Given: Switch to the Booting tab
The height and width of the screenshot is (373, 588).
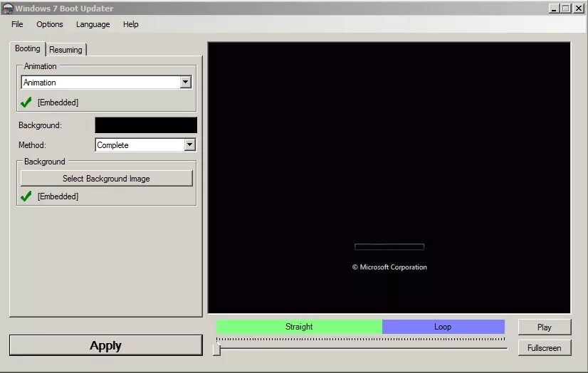Looking at the screenshot, I should coord(27,48).
